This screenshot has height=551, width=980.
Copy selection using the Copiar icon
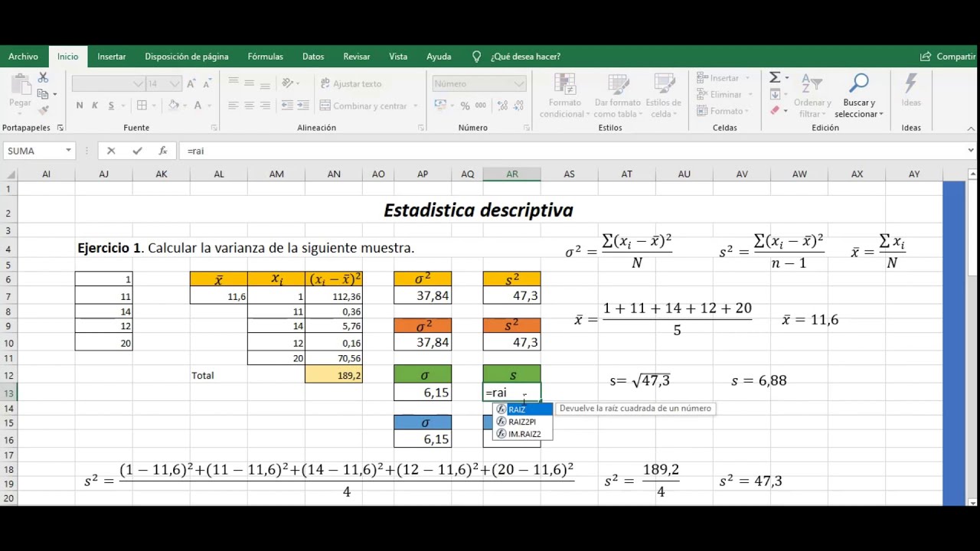click(x=43, y=94)
